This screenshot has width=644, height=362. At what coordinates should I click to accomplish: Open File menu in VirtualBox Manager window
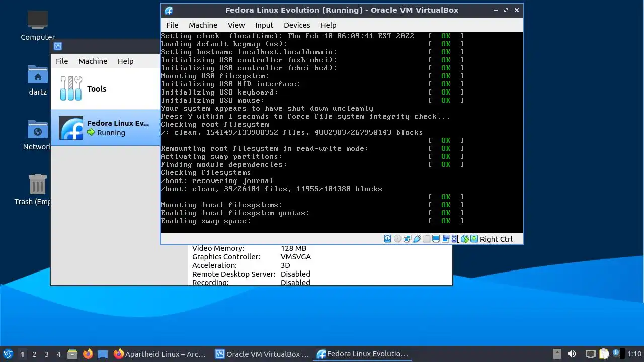[x=62, y=61]
